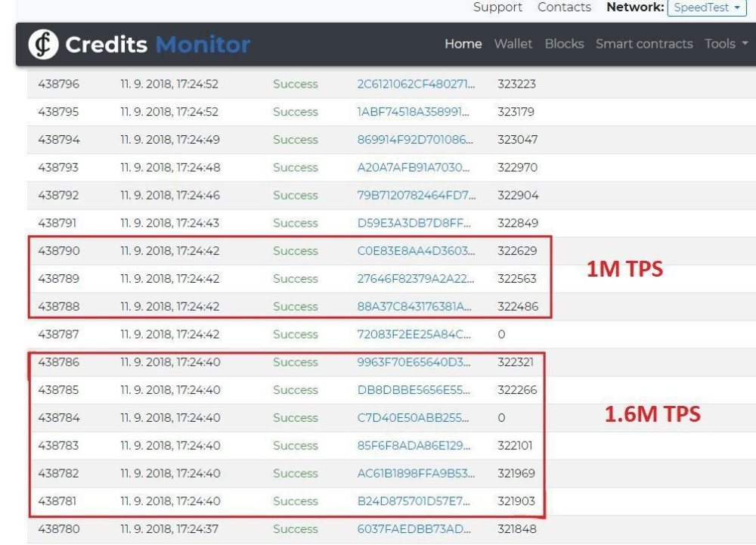This screenshot has height=545, width=756.
Task: Go to the Home nav item
Action: point(463,44)
